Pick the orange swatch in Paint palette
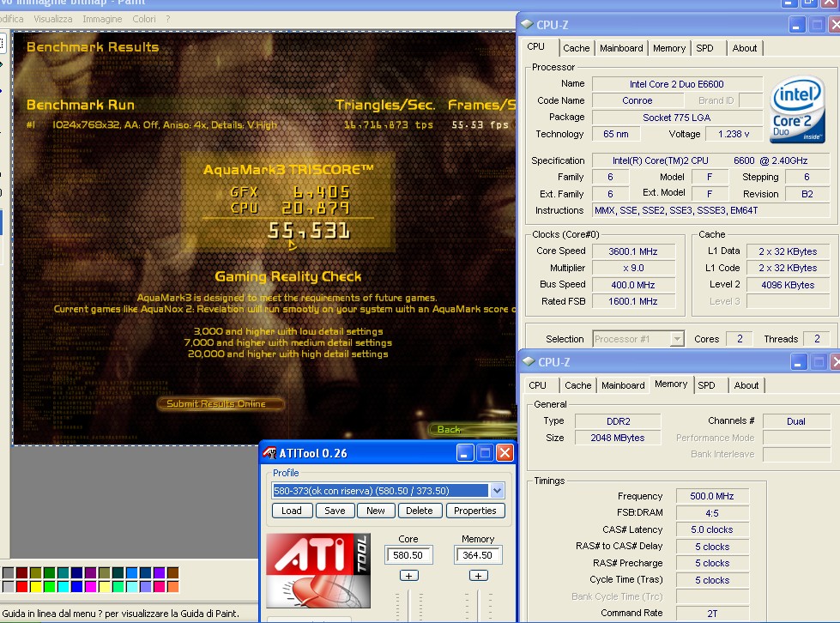Screen dimensions: 840x623 [172, 587]
